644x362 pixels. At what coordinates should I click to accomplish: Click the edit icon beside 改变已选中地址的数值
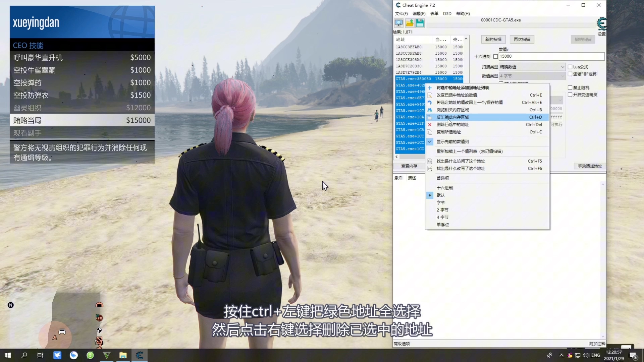pos(430,95)
